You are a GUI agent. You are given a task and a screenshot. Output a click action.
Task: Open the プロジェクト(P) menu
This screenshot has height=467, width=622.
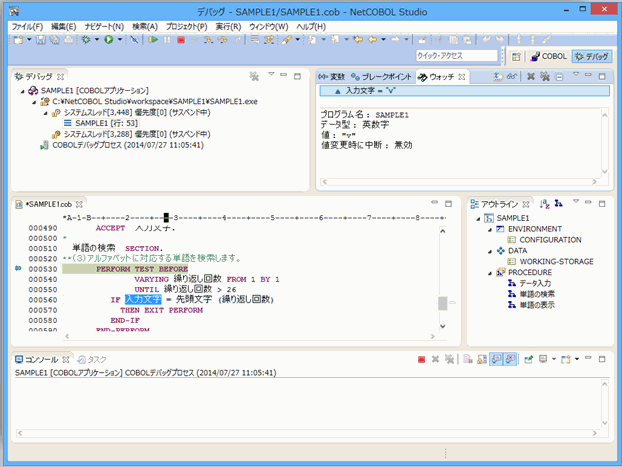coord(186,27)
